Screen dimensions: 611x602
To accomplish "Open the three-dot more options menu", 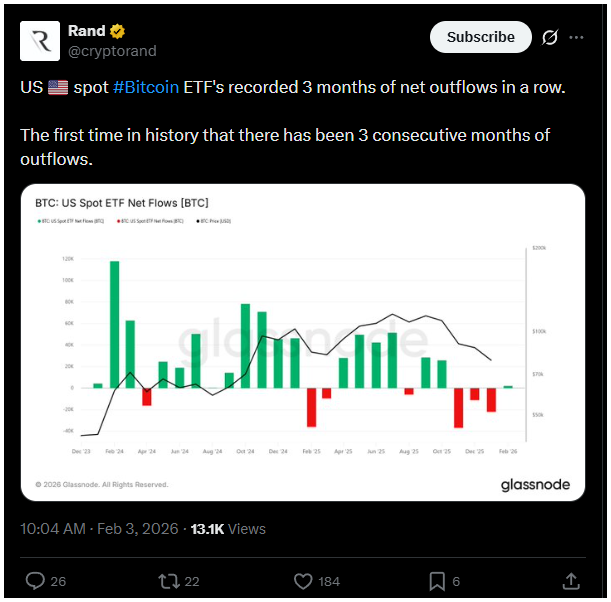I will pyautogui.click(x=577, y=37).
